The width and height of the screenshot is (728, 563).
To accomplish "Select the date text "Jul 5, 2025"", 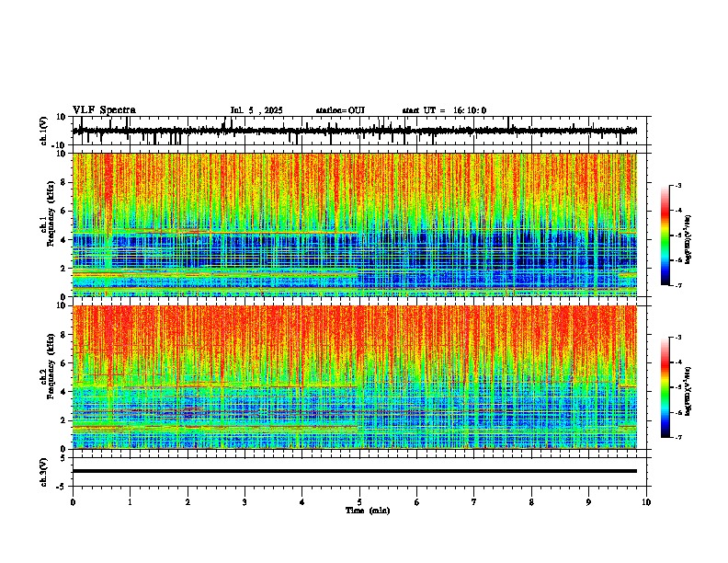I will (256, 110).
